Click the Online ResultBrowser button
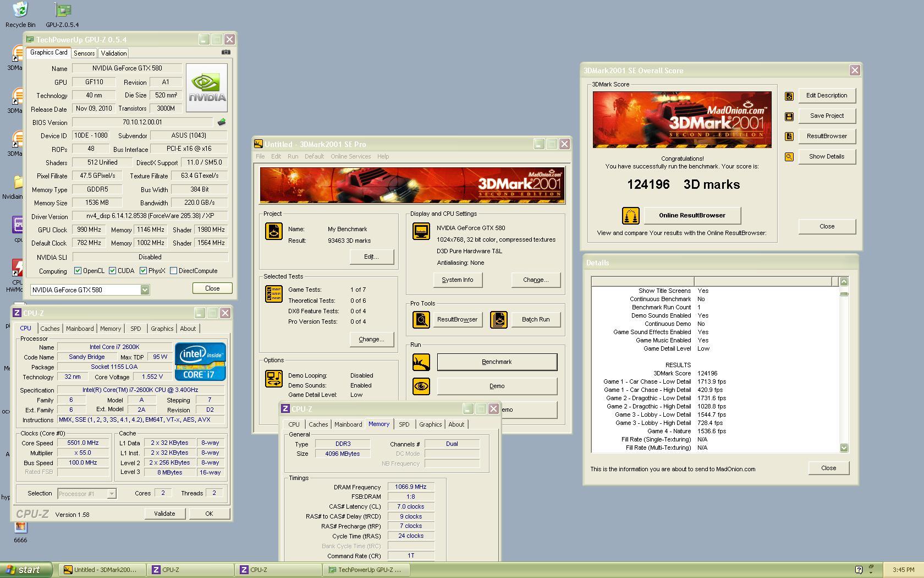 pos(692,215)
